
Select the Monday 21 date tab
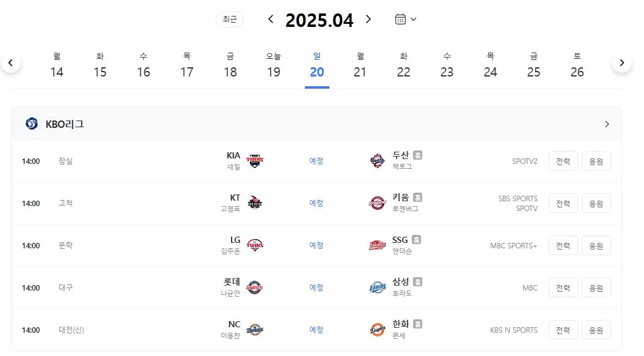coord(360,66)
